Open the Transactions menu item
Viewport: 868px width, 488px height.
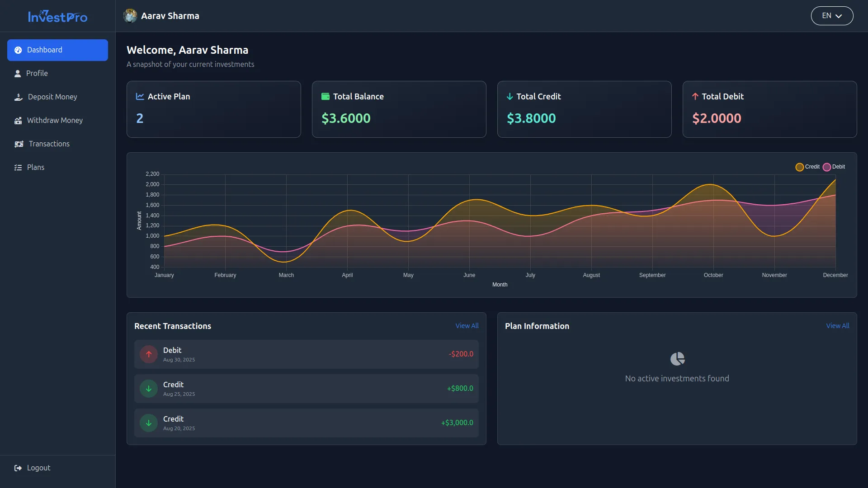coord(49,144)
